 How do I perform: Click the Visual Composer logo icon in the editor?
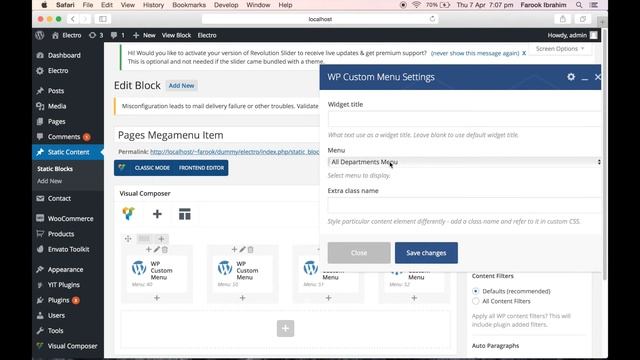click(129, 214)
